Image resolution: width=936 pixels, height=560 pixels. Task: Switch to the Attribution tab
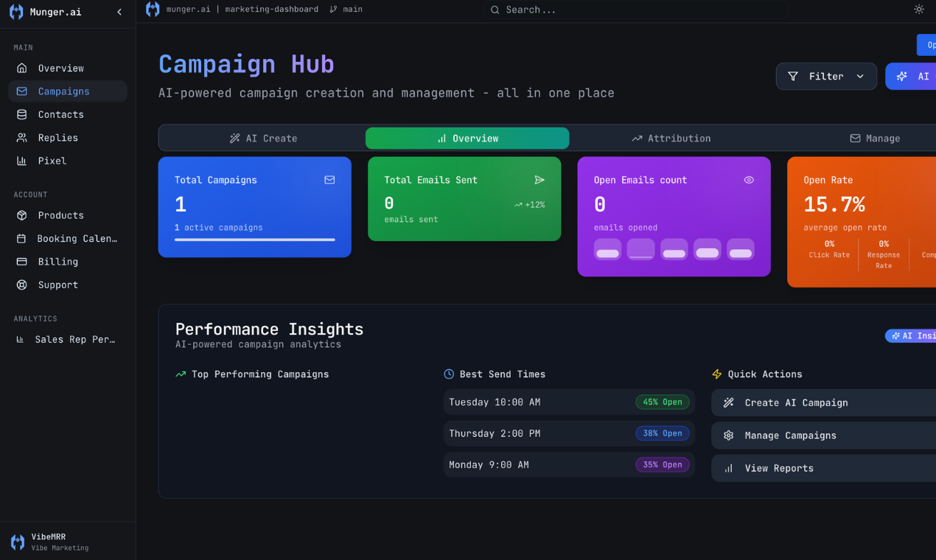(x=671, y=139)
